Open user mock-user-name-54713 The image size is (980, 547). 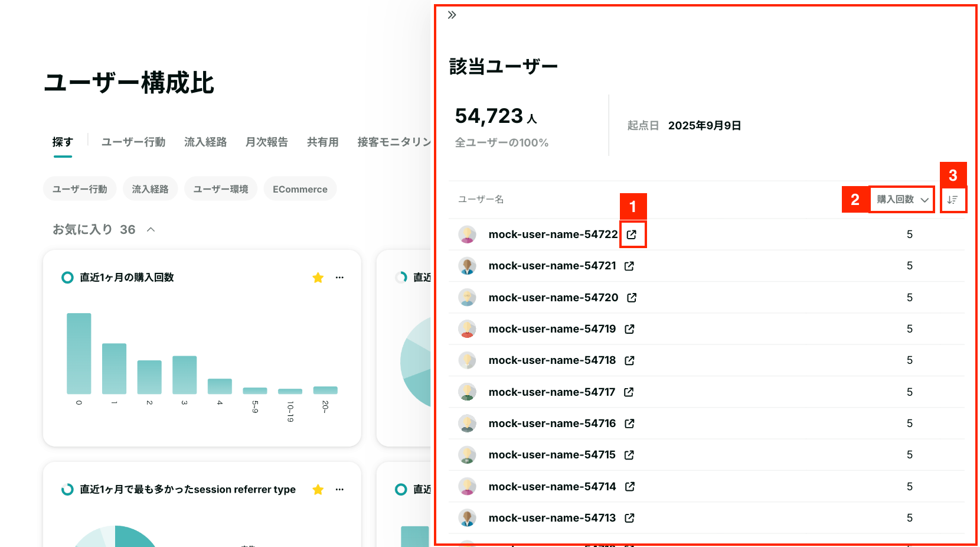tap(552, 518)
